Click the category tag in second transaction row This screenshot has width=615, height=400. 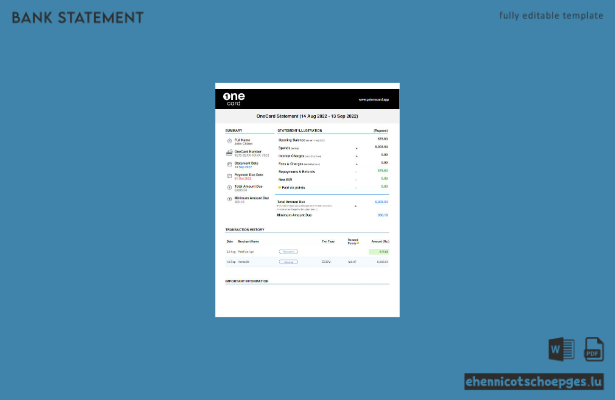(x=288, y=262)
